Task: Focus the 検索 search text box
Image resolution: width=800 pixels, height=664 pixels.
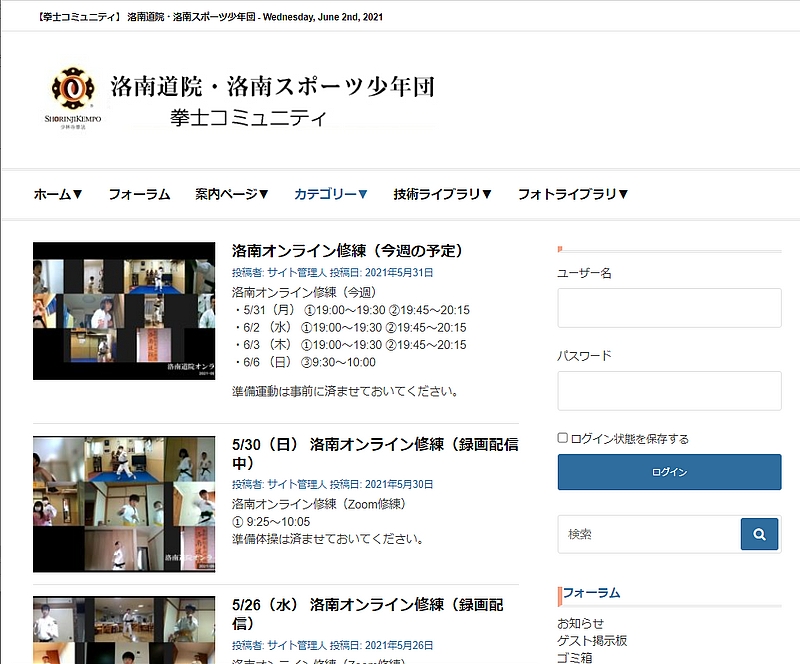Action: [648, 534]
